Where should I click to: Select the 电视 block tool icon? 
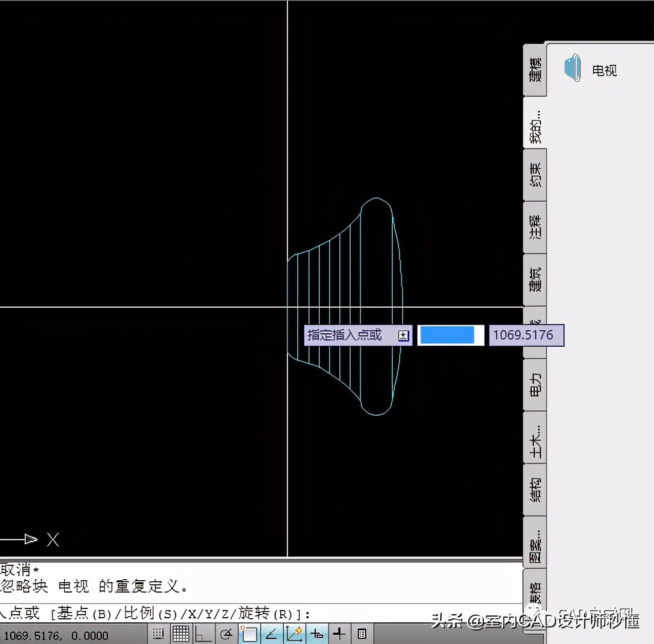point(572,68)
